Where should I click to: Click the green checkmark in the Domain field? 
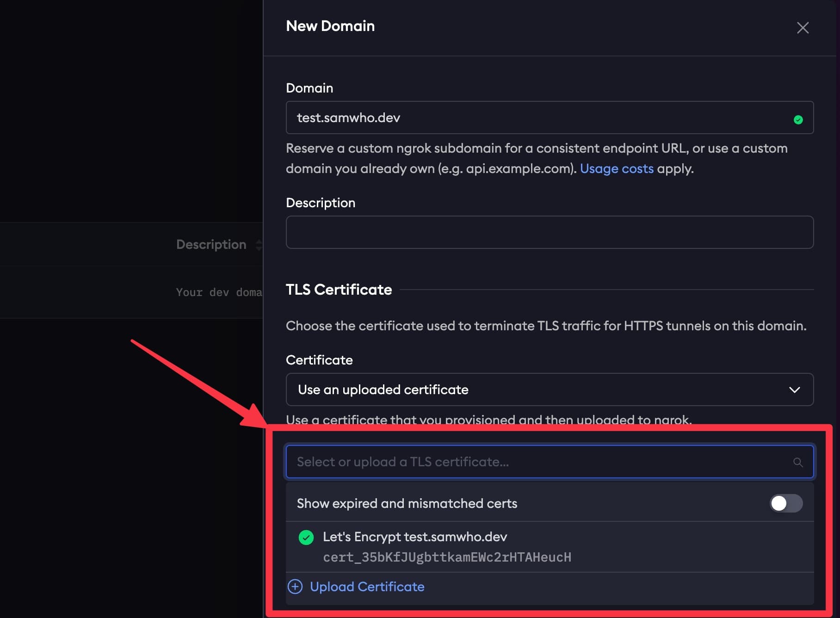click(x=798, y=119)
